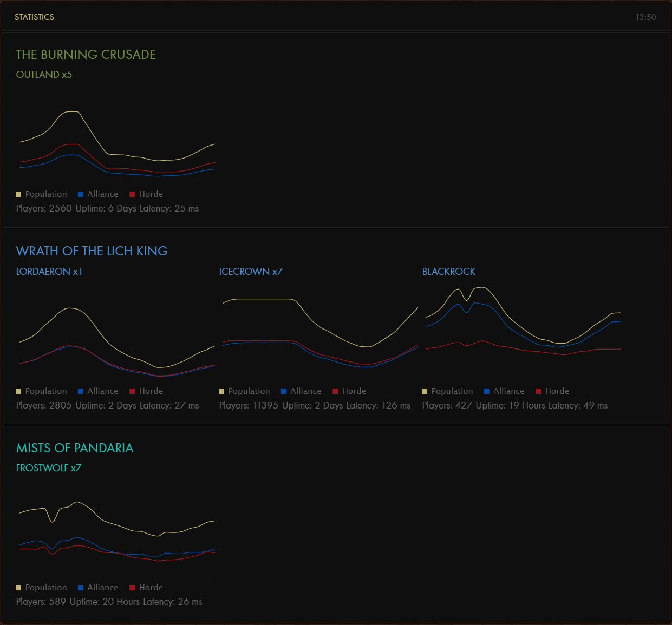Select WRATH OF THE LICH KING heading

point(92,251)
